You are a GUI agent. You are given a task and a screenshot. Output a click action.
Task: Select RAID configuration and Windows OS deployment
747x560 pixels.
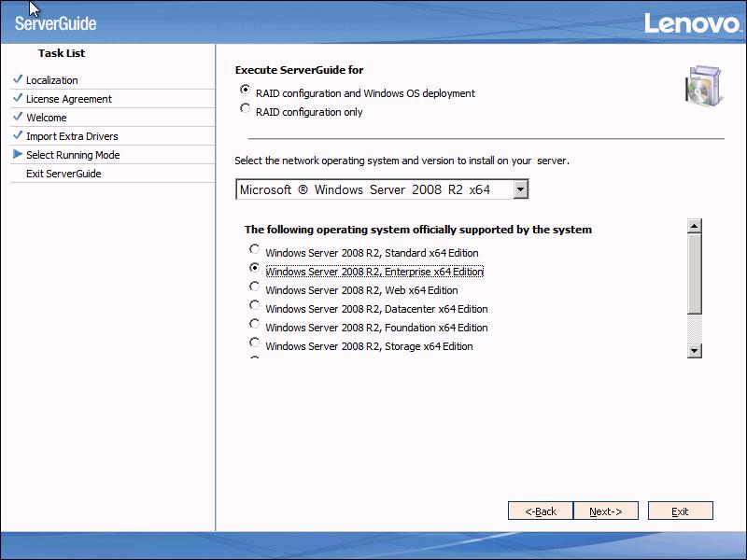(246, 91)
